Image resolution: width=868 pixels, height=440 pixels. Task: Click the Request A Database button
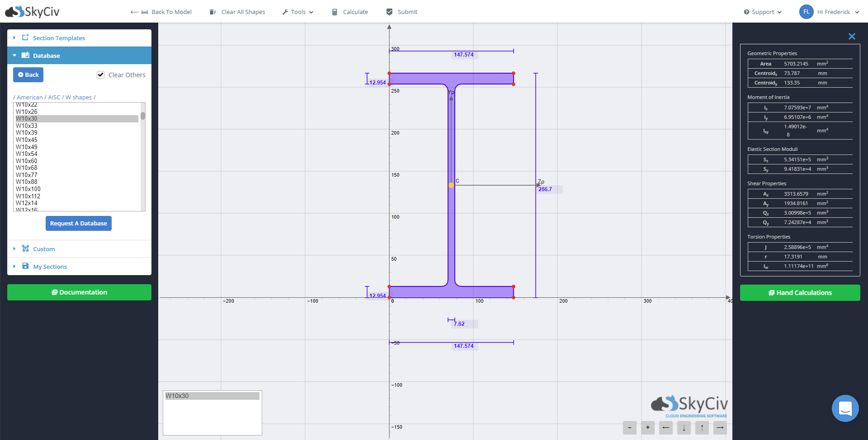coord(78,223)
